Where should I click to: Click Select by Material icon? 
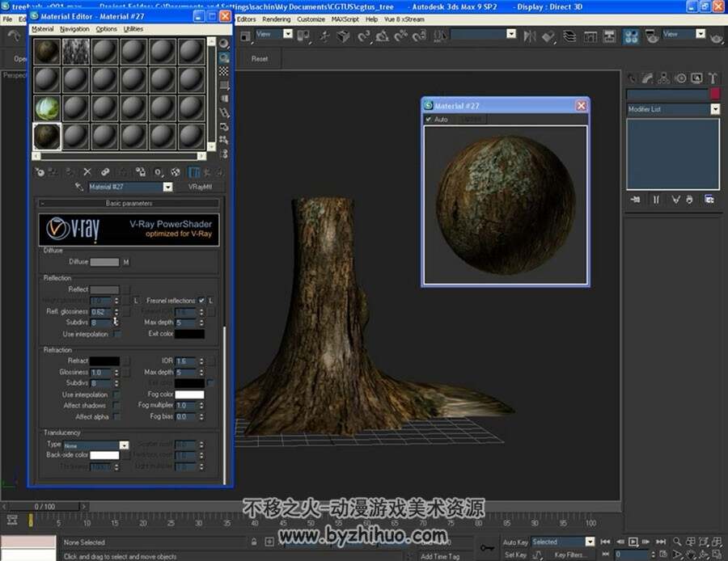(224, 140)
